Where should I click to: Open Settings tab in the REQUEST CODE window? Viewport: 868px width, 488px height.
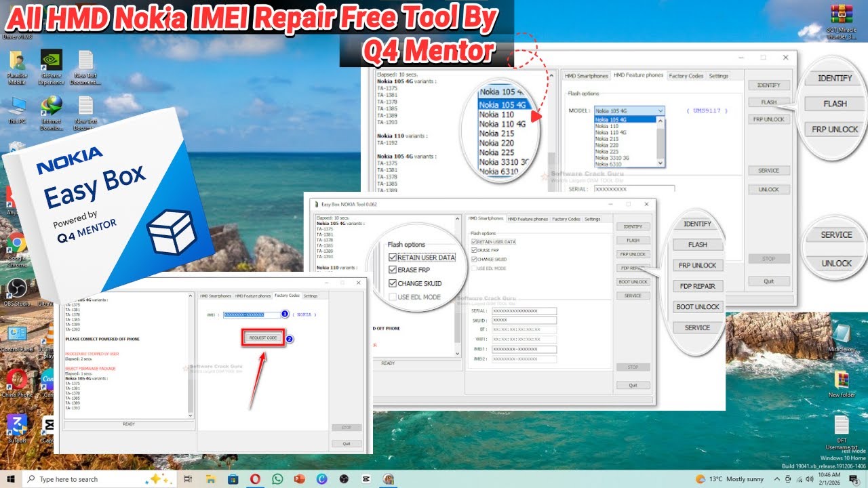[x=311, y=296]
